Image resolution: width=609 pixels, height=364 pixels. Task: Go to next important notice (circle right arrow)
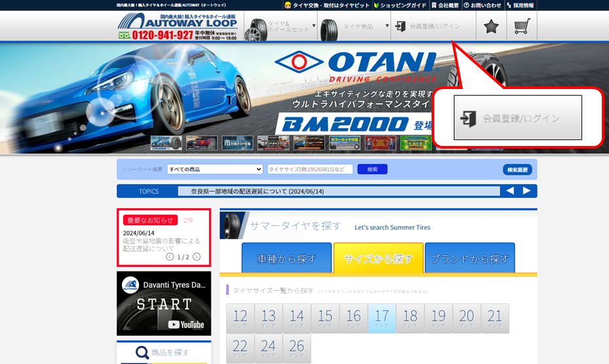(196, 257)
